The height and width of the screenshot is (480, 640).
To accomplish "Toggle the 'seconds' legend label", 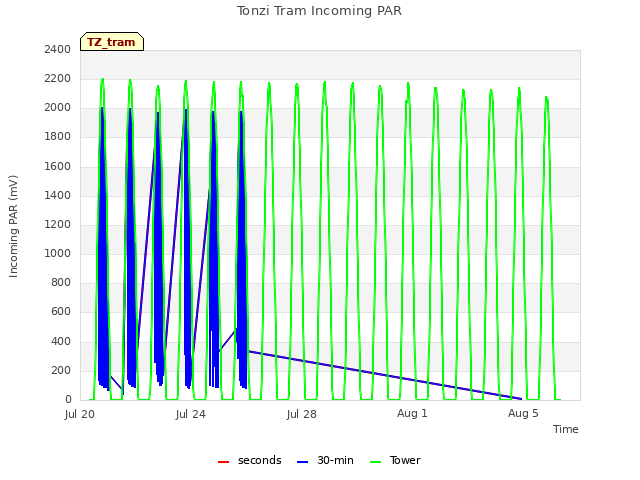I will pos(260,460).
